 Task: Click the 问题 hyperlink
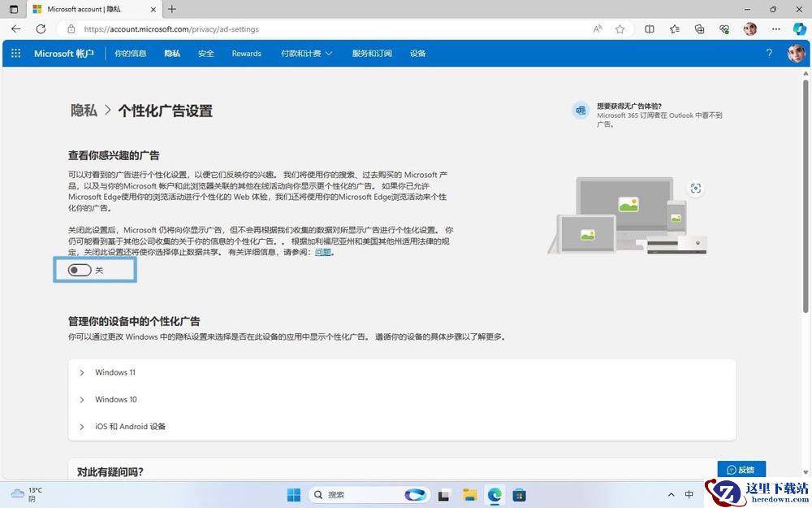pos(323,253)
